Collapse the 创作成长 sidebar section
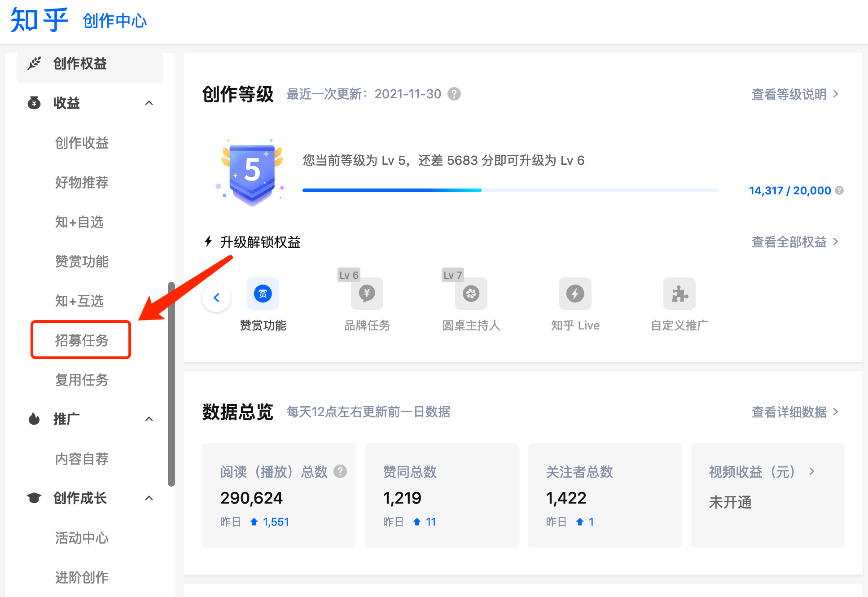The image size is (868, 597). [149, 498]
